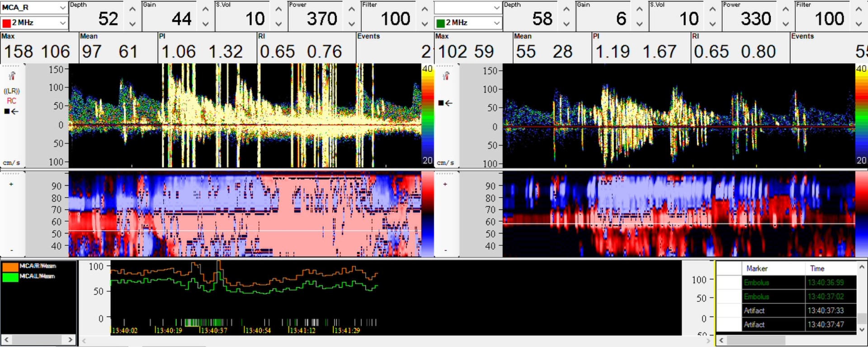Image resolution: width=868 pixels, height=347 pixels.
Task: Toggle right spectrum flow direction arrow
Action: click(445, 103)
